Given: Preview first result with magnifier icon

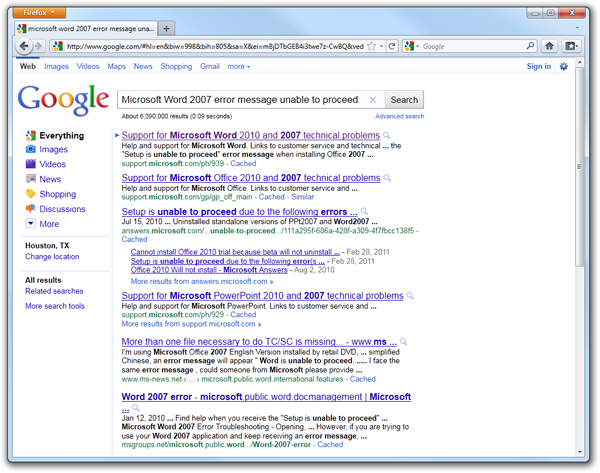Looking at the screenshot, I should coord(387,135).
